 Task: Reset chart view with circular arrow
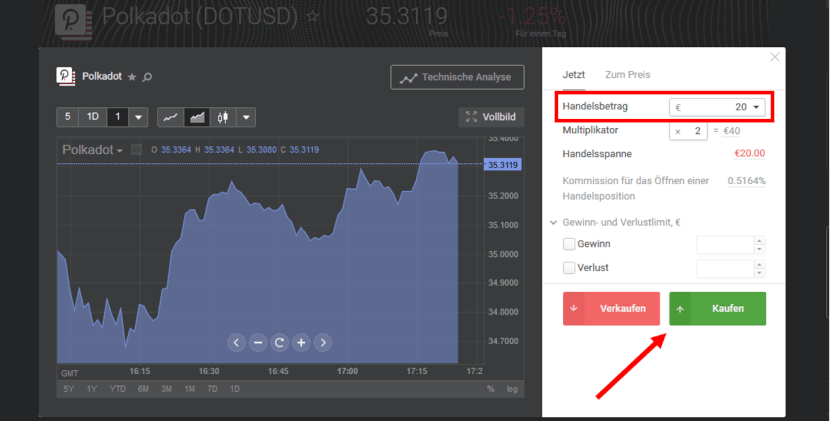279,343
